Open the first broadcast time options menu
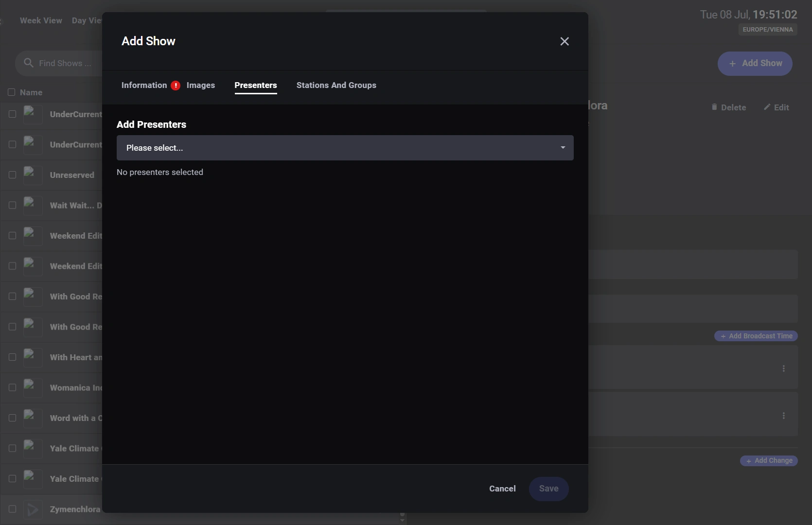The height and width of the screenshot is (525, 812). [x=783, y=368]
